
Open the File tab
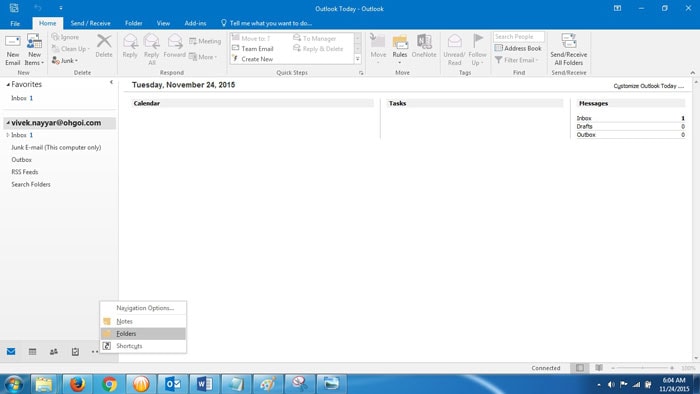[x=15, y=23]
